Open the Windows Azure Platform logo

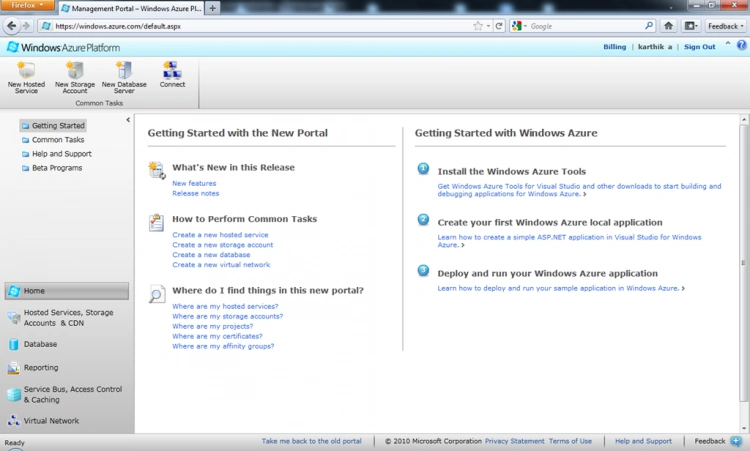pos(64,47)
